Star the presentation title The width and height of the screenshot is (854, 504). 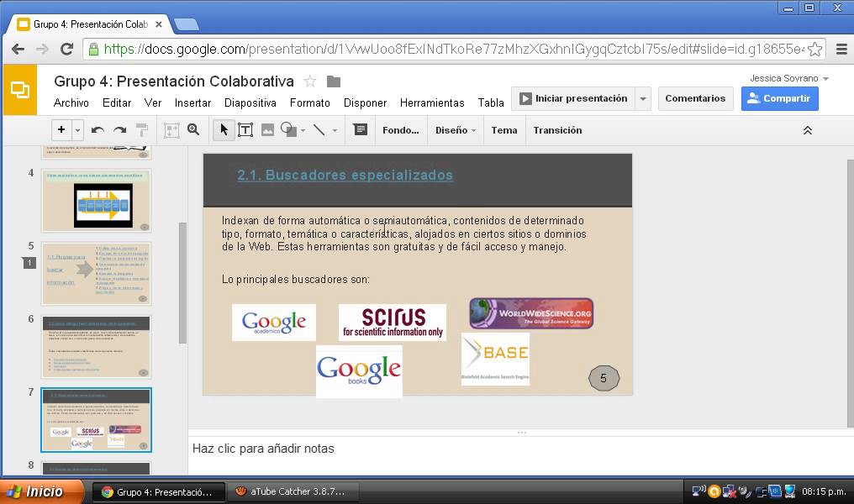tap(310, 81)
